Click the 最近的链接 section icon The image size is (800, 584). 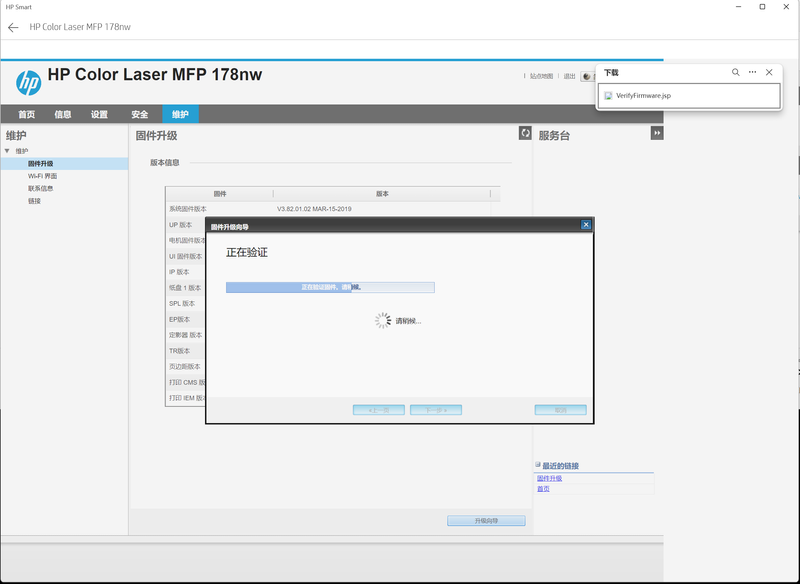click(x=538, y=465)
